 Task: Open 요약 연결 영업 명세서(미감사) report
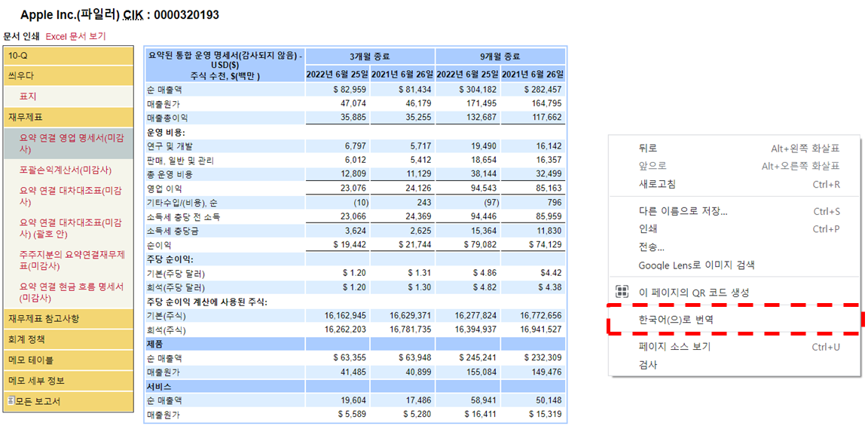tap(68, 143)
